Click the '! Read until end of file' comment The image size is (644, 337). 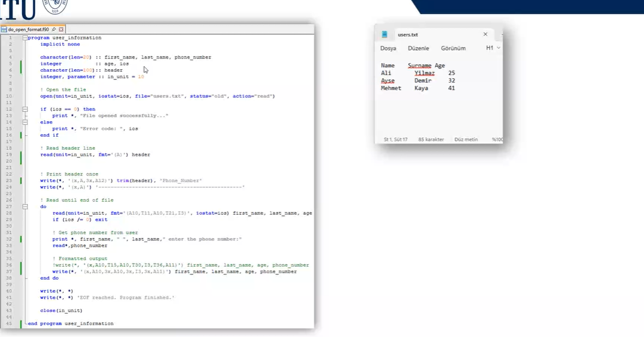click(x=77, y=200)
